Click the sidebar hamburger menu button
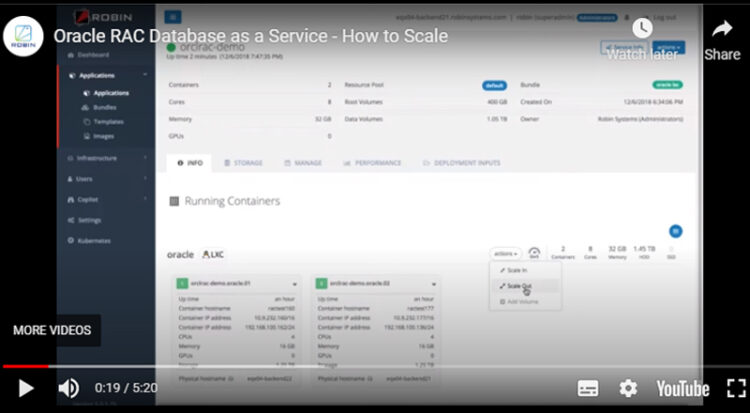Image resolution: width=750 pixels, height=413 pixels. tap(173, 17)
